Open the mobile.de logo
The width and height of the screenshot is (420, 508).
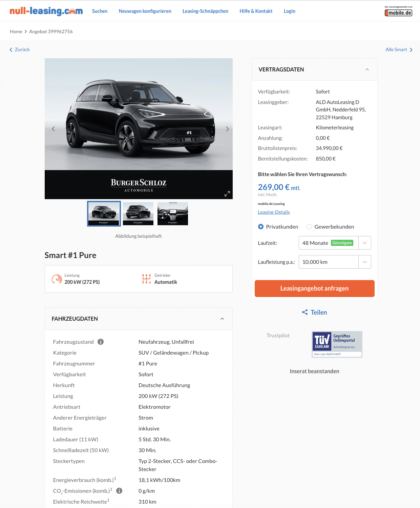pos(398,11)
